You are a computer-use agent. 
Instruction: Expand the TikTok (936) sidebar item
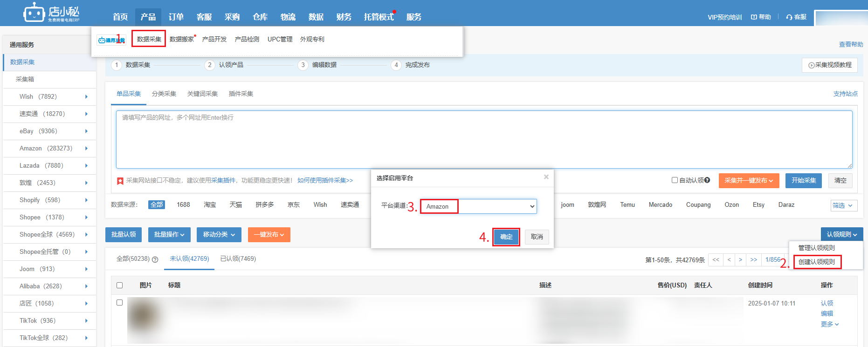coord(86,321)
